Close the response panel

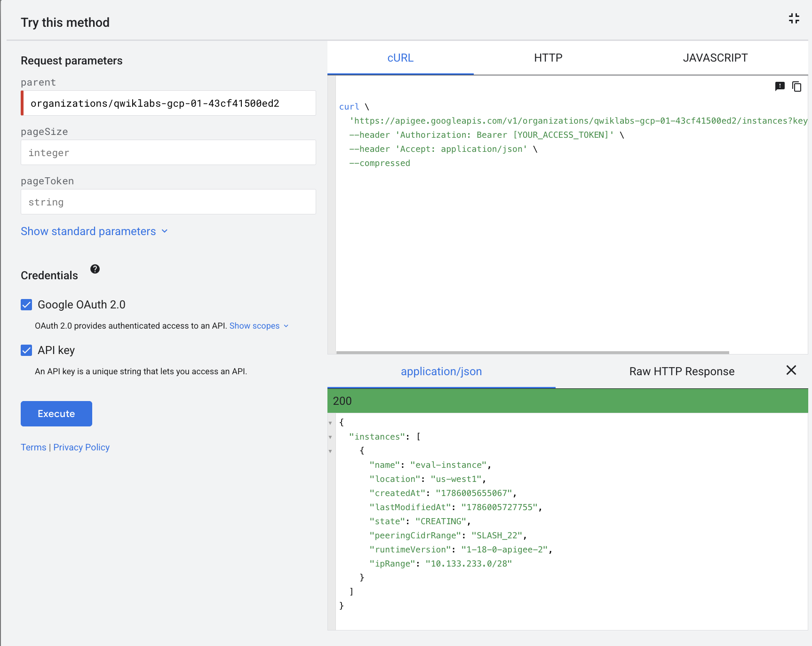tap(791, 370)
